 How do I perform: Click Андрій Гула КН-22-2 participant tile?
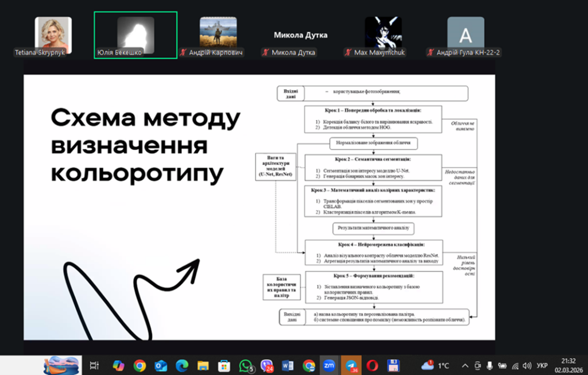(466, 35)
